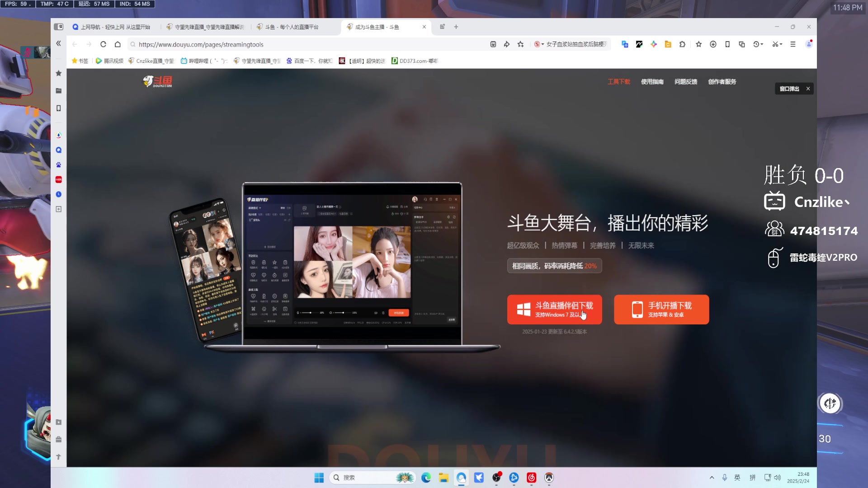Viewport: 868px width, 488px height.
Task: Click the address bar URL field
Action: (307, 44)
